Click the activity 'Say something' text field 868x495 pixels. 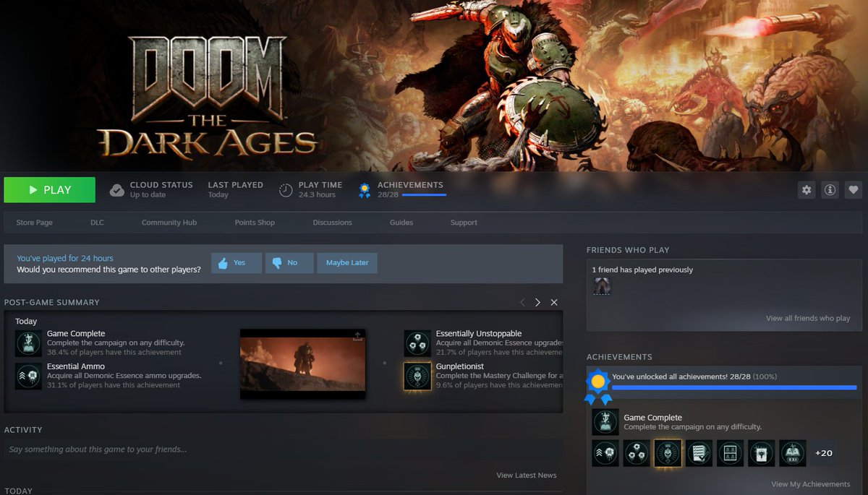pyautogui.click(x=283, y=449)
